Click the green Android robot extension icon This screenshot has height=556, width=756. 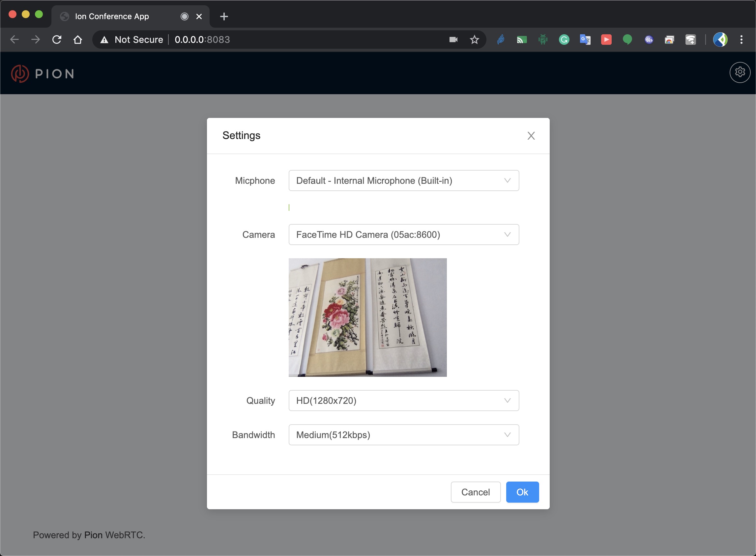pyautogui.click(x=542, y=40)
